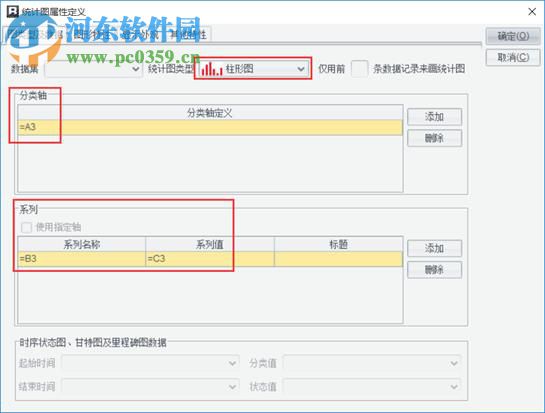Click the empty 标题 cell in series row
This screenshot has height=413, width=545.
[x=339, y=259]
